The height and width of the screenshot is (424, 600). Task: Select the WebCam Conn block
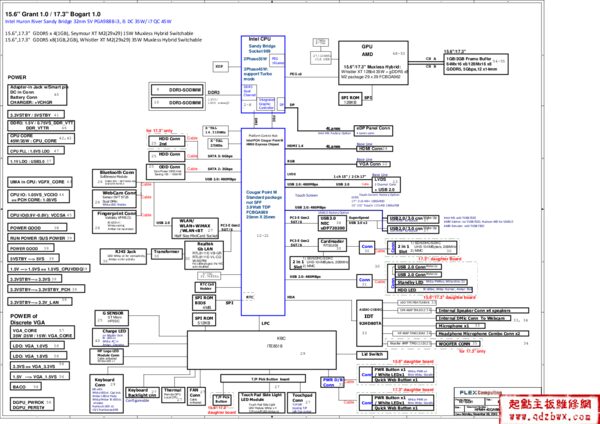[114, 199]
